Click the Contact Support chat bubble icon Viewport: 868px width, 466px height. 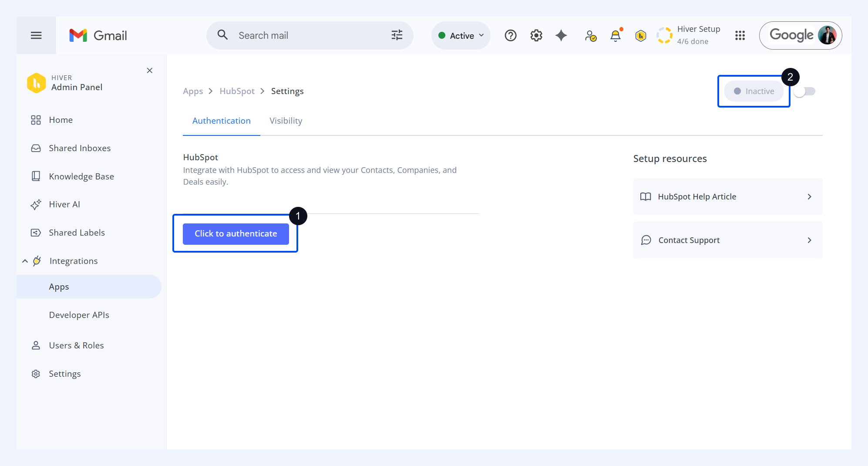click(646, 240)
